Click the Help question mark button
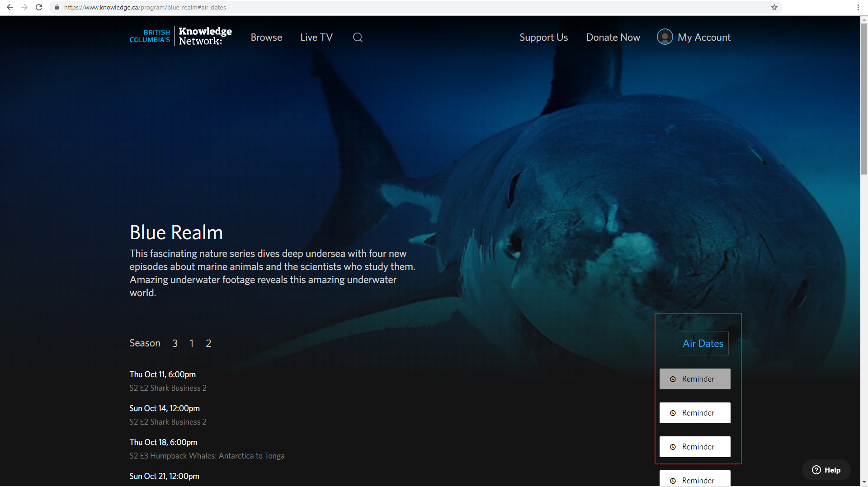 (x=826, y=470)
